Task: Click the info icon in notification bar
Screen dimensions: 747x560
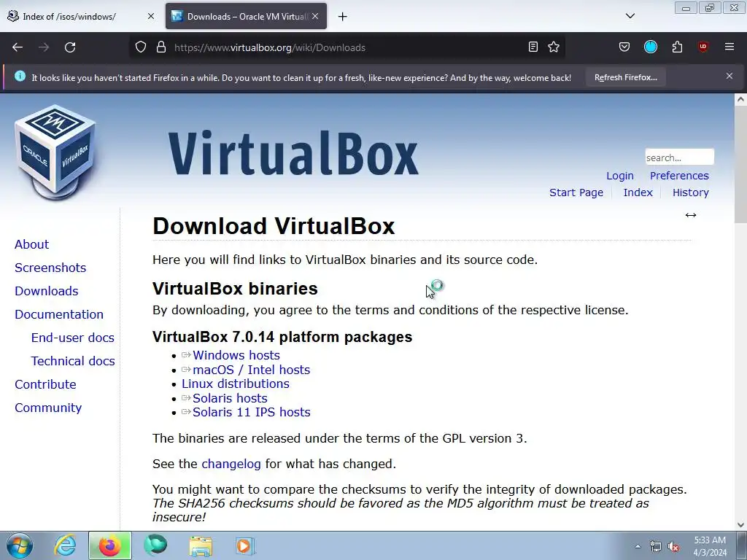Action: [20, 76]
